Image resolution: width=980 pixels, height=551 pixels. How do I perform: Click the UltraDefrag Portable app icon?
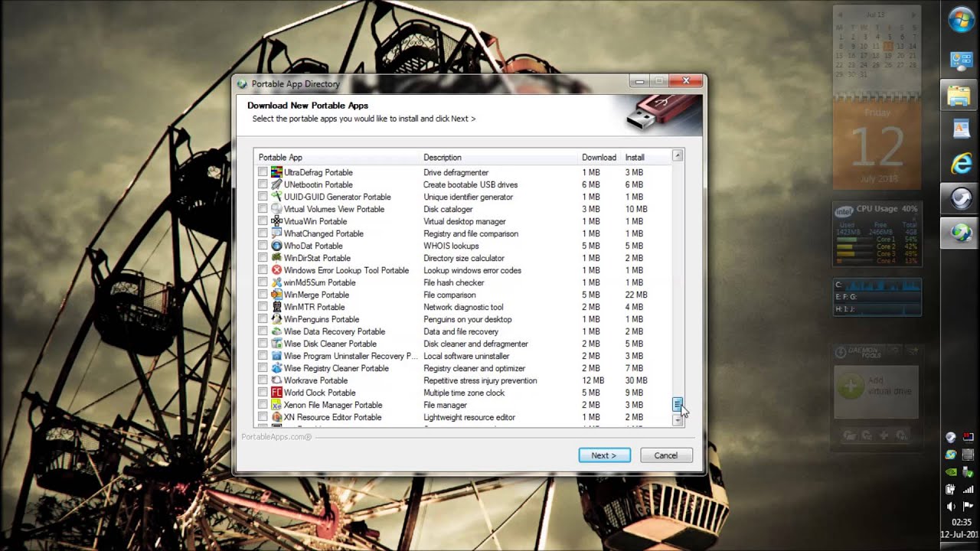coord(276,172)
